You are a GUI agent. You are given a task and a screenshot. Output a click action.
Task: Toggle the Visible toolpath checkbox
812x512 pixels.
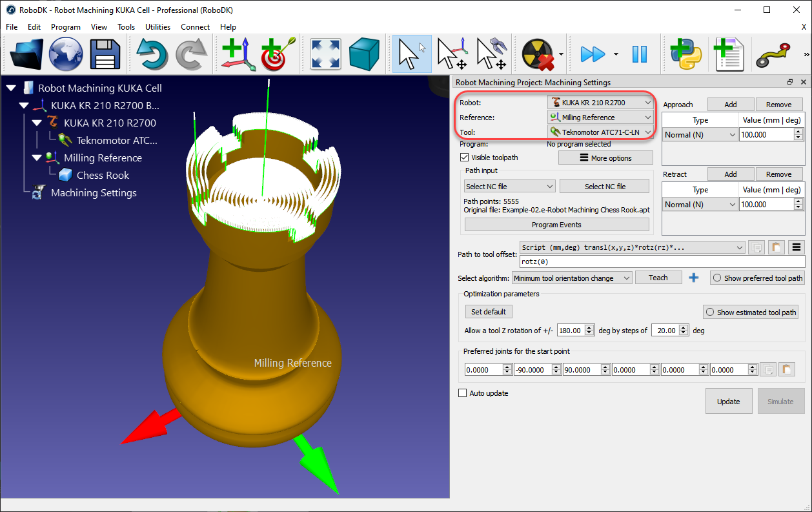point(464,157)
